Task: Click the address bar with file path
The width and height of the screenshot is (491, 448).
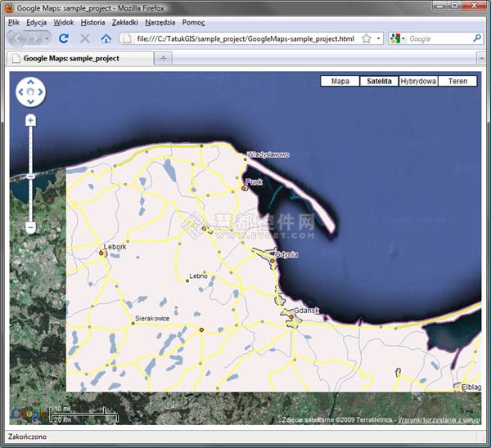Action: tap(245, 38)
